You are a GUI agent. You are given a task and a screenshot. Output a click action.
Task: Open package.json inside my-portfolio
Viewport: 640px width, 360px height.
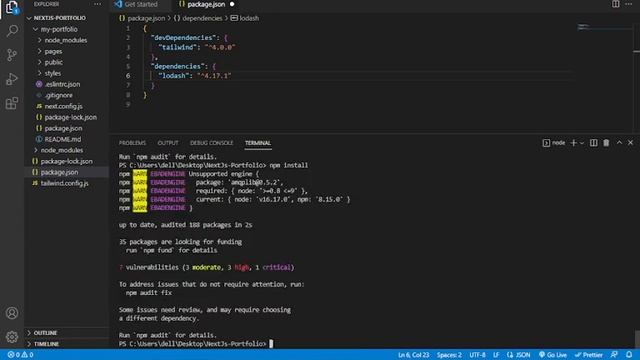point(63,128)
